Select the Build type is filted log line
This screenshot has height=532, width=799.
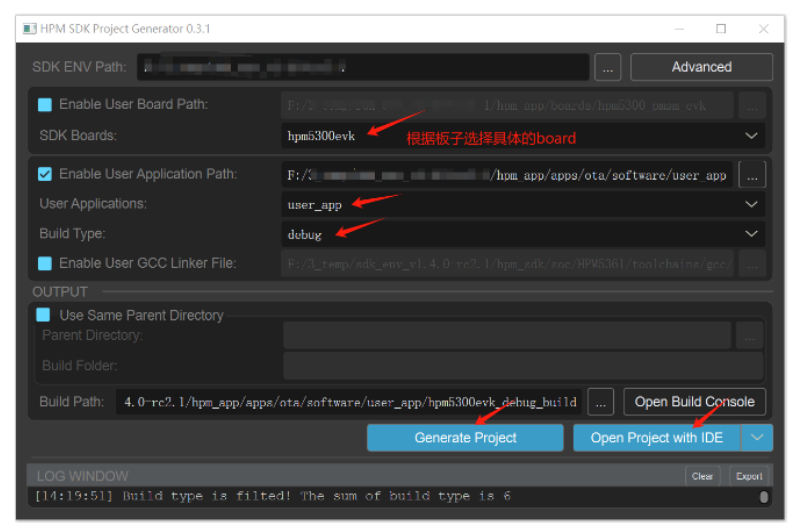(273, 496)
